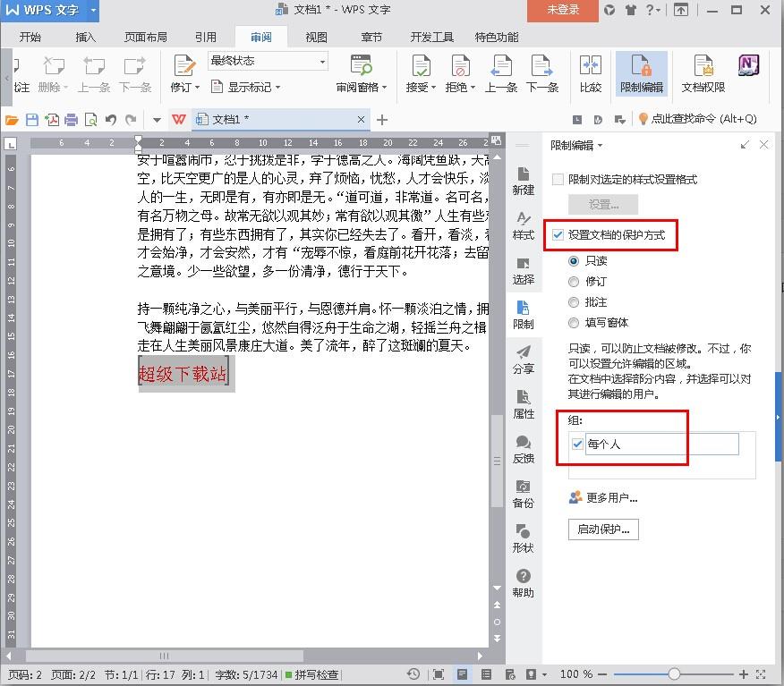Expand the 最终状态 dropdown list
The image size is (784, 686).
[321, 62]
